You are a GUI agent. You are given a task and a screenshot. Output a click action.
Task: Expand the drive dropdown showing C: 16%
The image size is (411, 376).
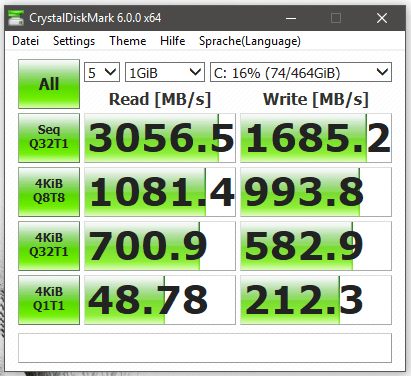[x=301, y=72]
